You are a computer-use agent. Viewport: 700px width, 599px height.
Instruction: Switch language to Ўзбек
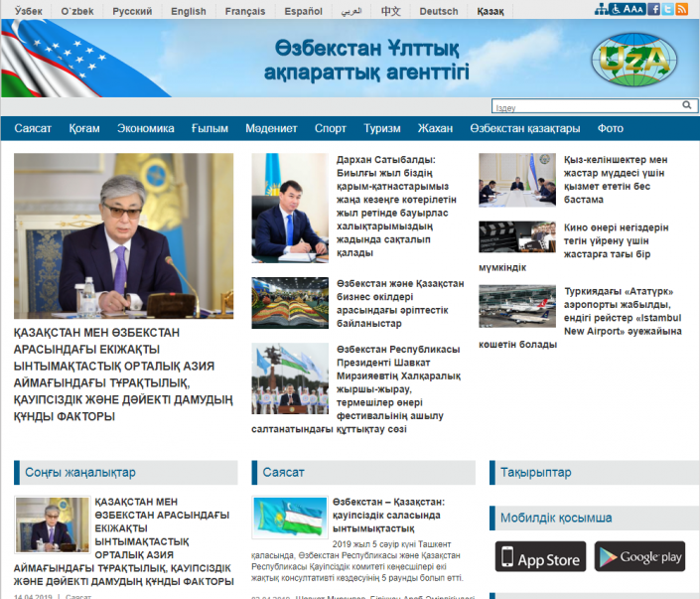(29, 11)
